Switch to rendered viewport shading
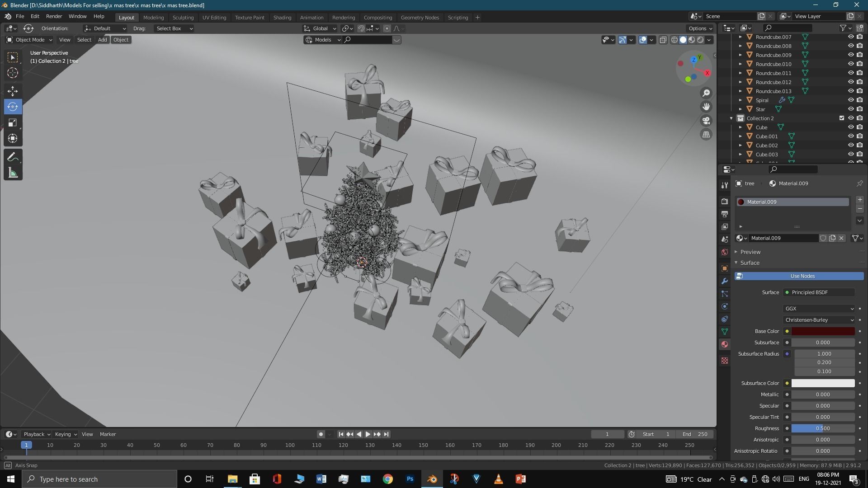868x488 pixels. (x=700, y=40)
